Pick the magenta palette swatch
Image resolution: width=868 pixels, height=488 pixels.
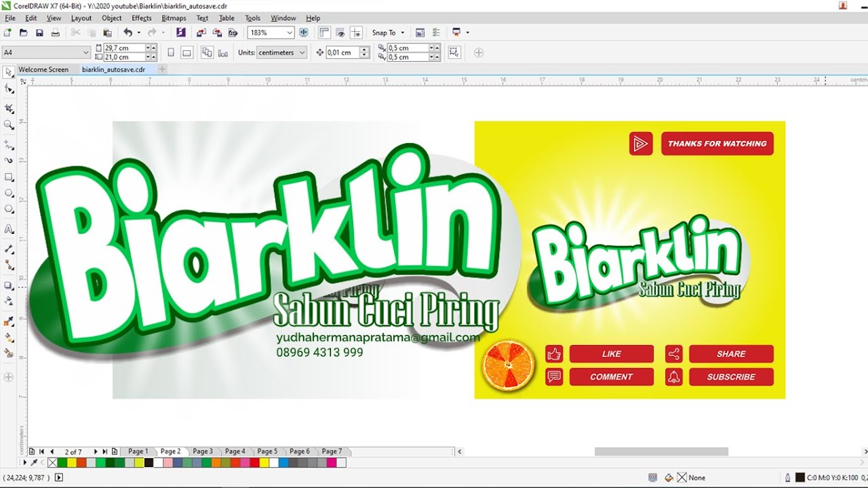[x=332, y=462]
